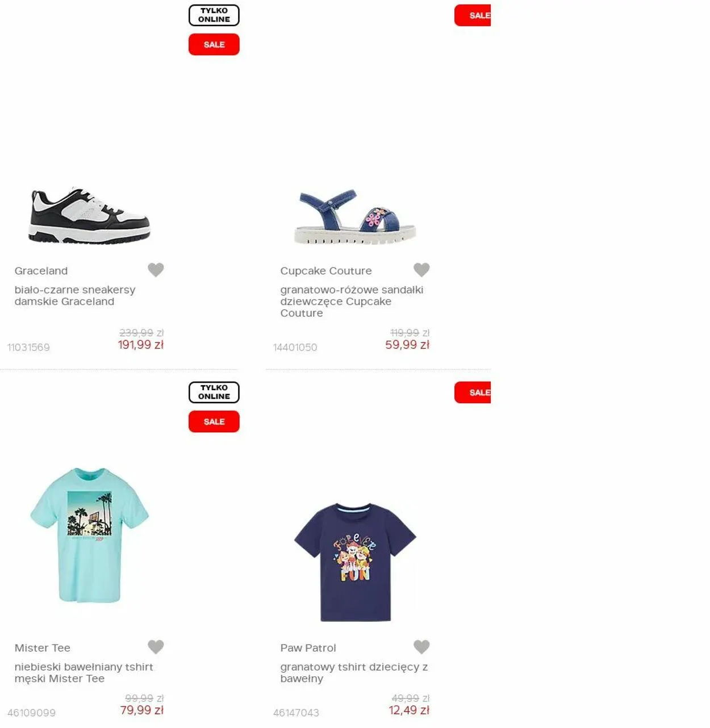Click the Paw Patrol brand name
The image size is (710, 728).
[x=308, y=648]
